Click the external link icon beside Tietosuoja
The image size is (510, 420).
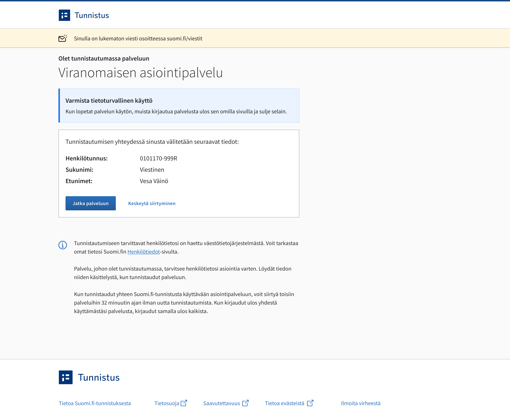click(x=184, y=403)
